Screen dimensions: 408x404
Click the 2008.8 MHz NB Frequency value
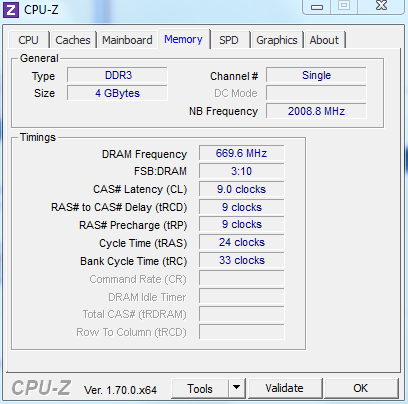[x=316, y=111]
